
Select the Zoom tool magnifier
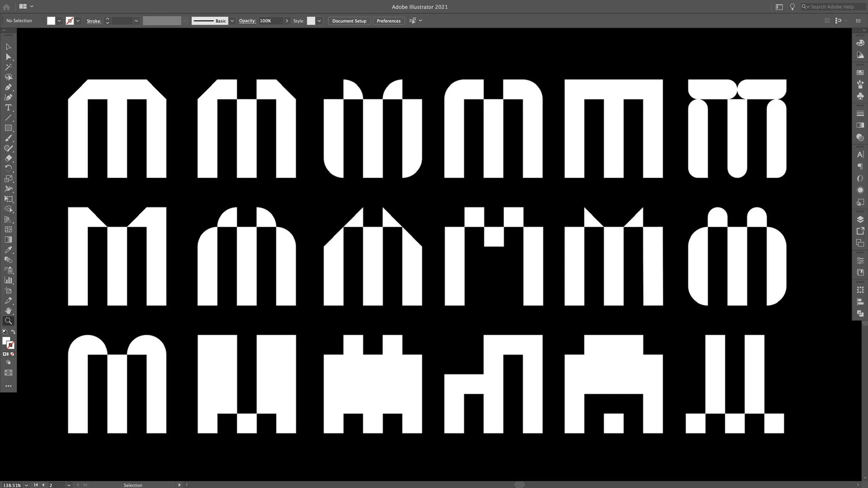click(x=8, y=321)
